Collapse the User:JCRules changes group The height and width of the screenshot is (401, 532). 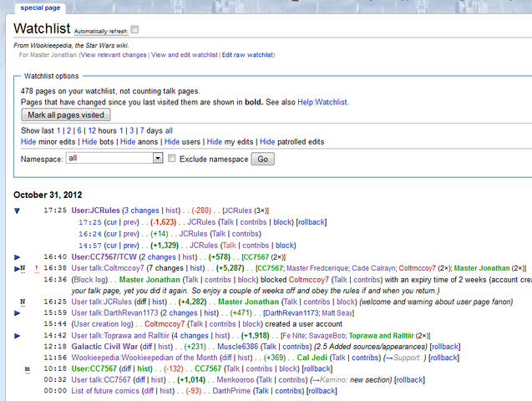[x=17, y=211]
